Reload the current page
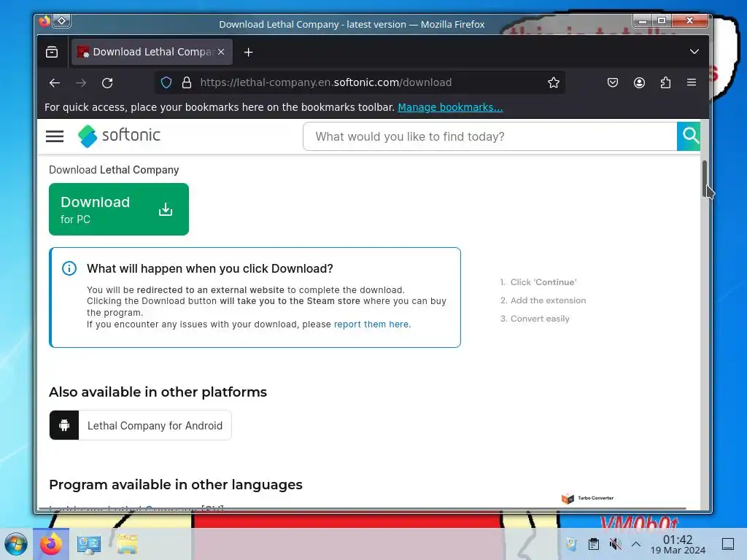 click(107, 83)
